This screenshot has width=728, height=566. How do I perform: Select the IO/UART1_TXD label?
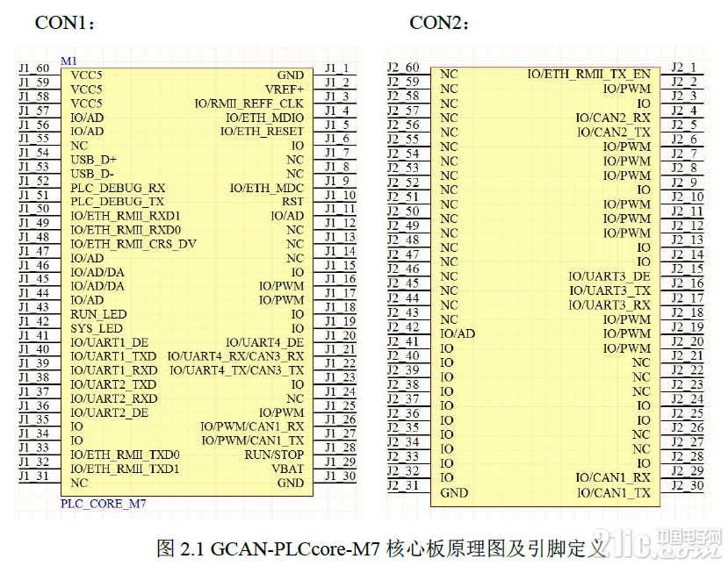click(x=113, y=356)
